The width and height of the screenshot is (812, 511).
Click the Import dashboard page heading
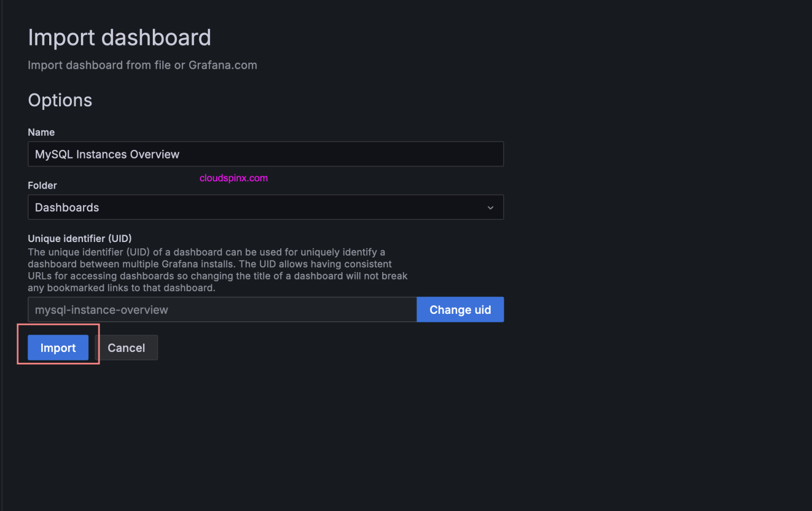coord(119,37)
